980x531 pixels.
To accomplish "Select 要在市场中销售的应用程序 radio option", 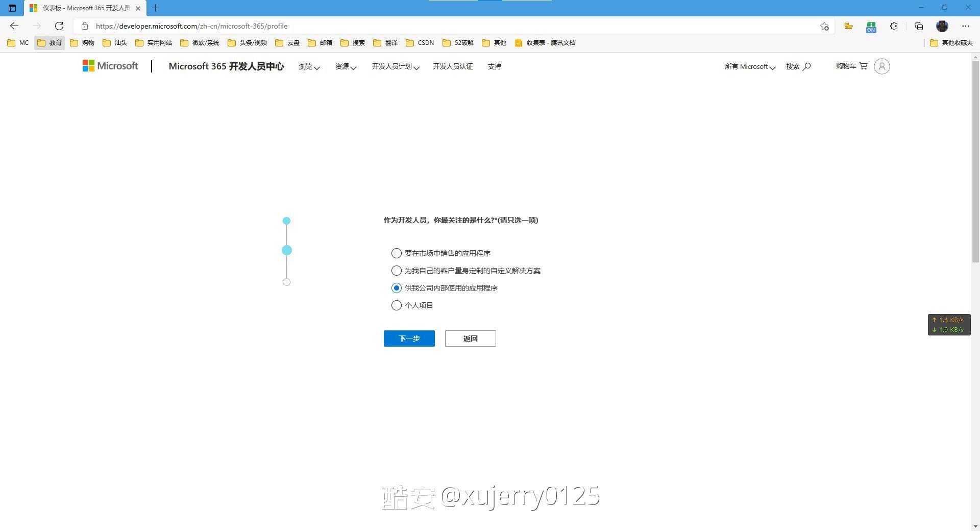I will pos(397,253).
